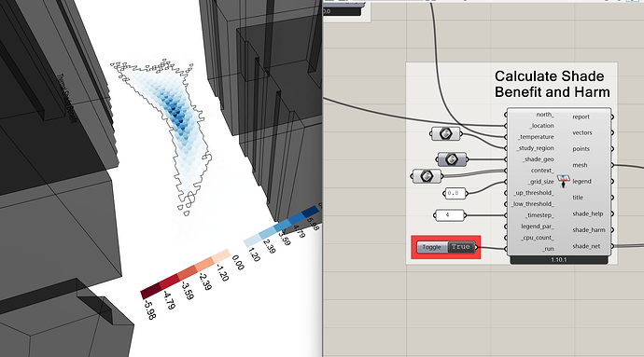Click the light blue legend swatch labeled 1.20

[x=252, y=240]
